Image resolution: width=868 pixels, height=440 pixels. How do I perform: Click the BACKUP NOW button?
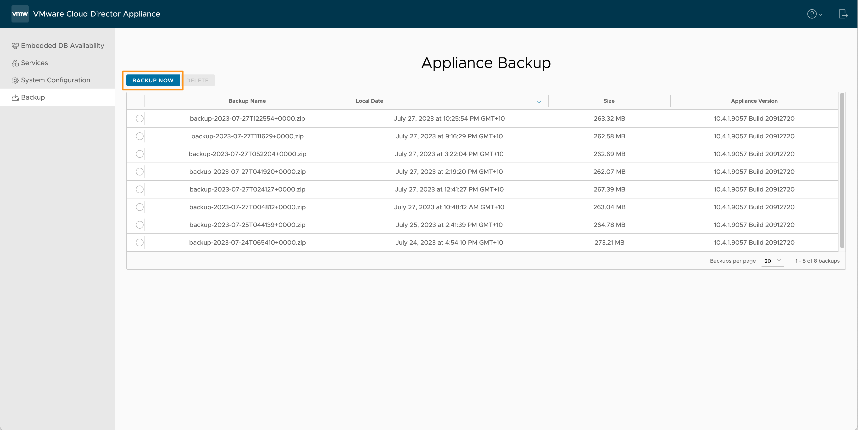coord(153,80)
